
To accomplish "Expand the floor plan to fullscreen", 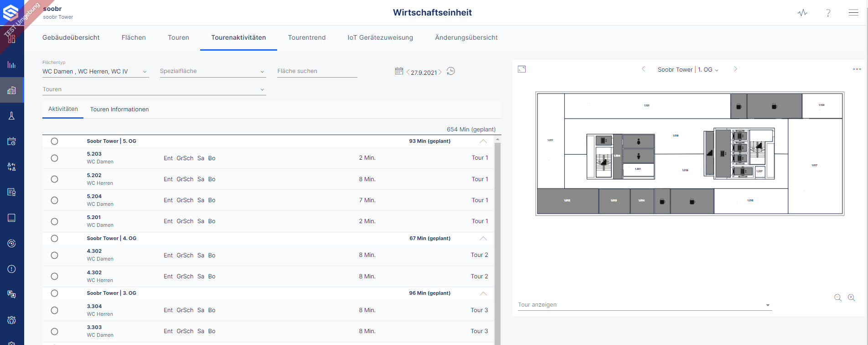I will tap(522, 69).
